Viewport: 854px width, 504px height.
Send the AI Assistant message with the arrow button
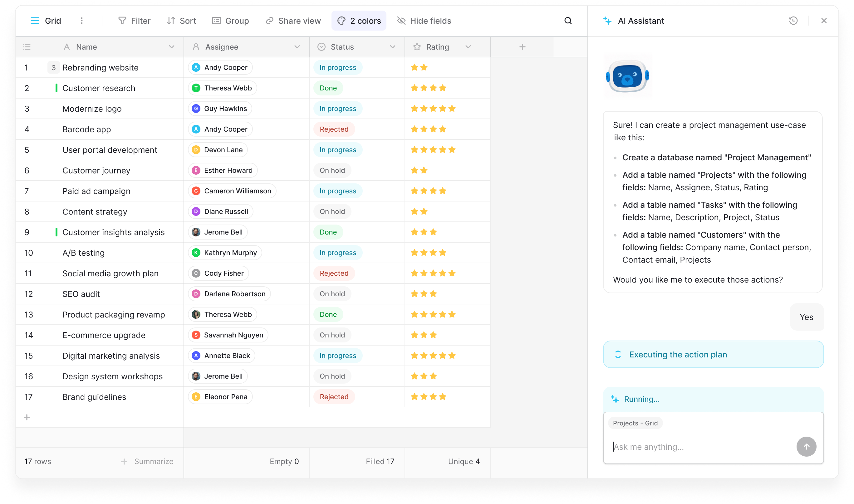tap(807, 446)
